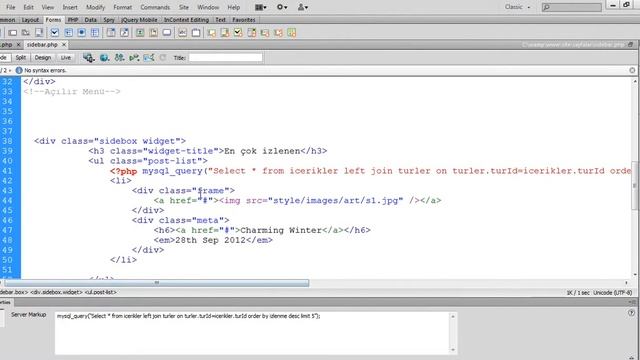Click the '28th Sep 2012' text in line 48
This screenshot has width=640, height=360.
tap(210, 240)
